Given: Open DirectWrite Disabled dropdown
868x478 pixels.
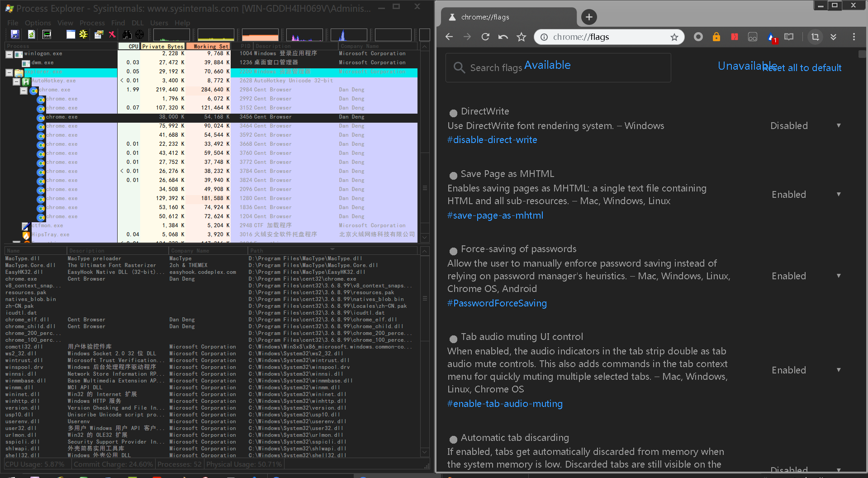Looking at the screenshot, I should tap(806, 126).
